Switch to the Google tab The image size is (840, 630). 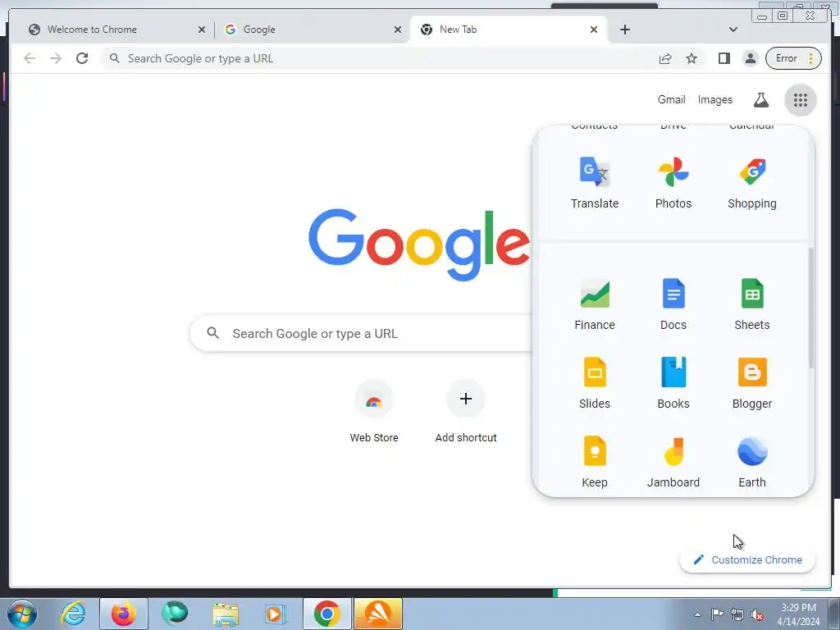pos(311,30)
